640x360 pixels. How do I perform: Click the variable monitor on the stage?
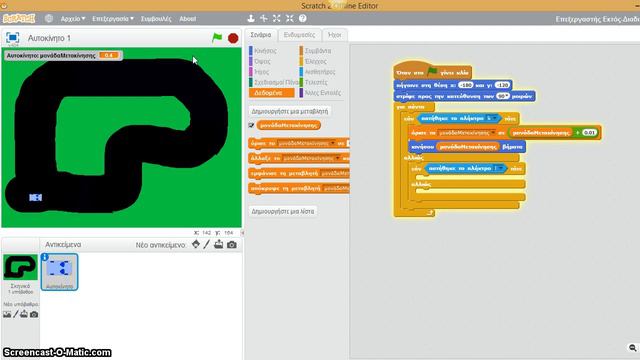click(63, 55)
